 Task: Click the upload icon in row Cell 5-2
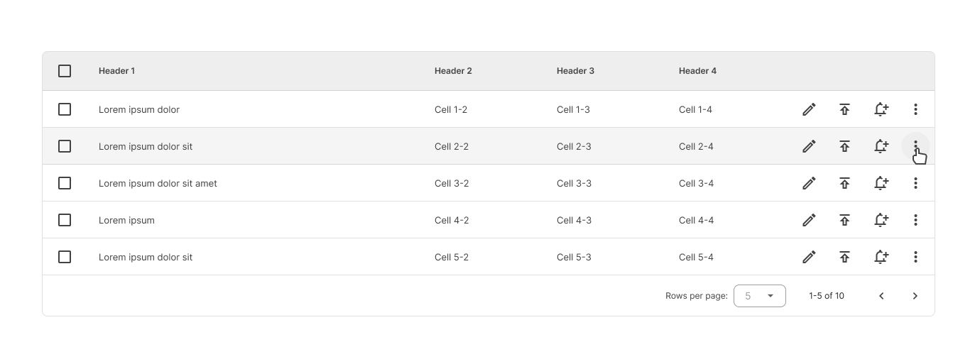[x=844, y=257]
